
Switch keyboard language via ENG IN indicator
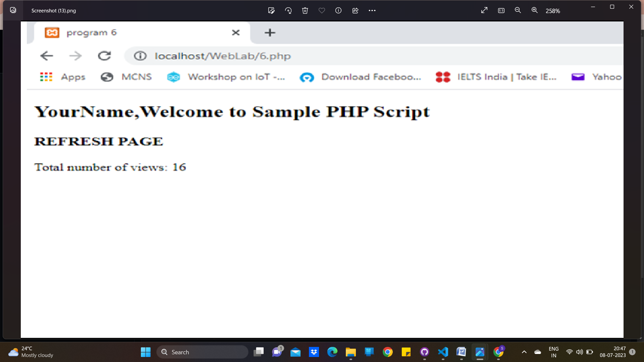coord(553,352)
